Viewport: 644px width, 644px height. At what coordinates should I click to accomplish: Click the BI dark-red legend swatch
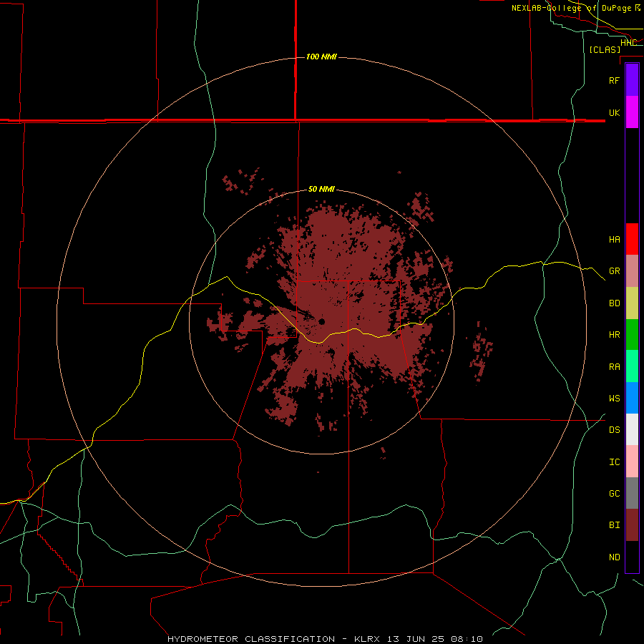point(632,525)
